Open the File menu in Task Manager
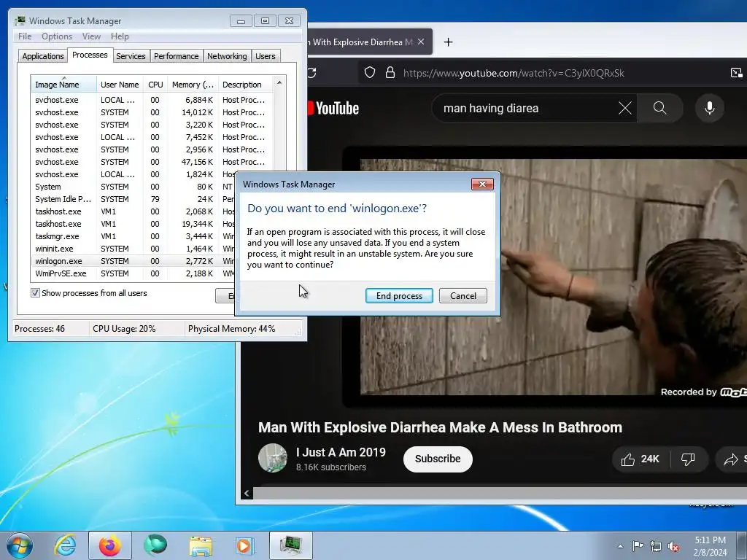 tap(25, 36)
